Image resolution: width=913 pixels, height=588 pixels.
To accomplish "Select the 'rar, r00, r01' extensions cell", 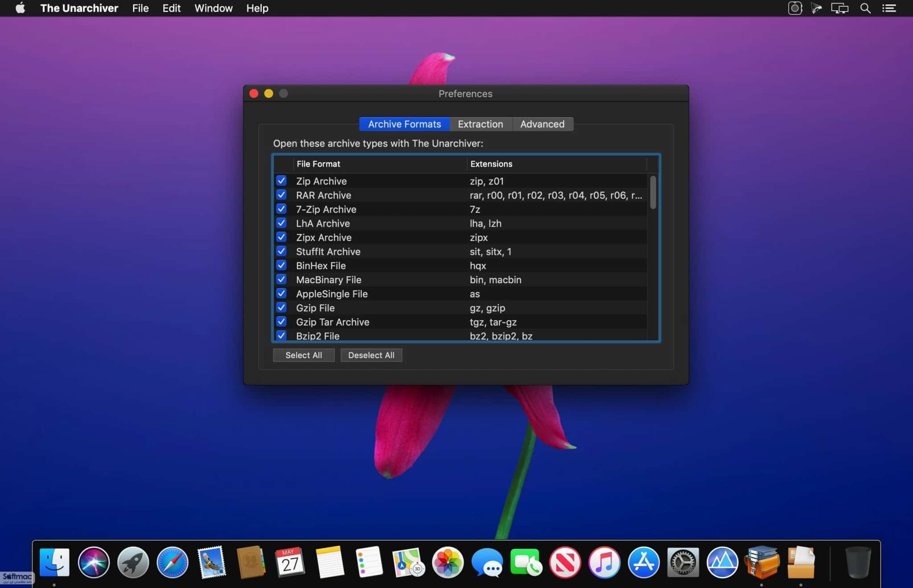I will [x=556, y=195].
